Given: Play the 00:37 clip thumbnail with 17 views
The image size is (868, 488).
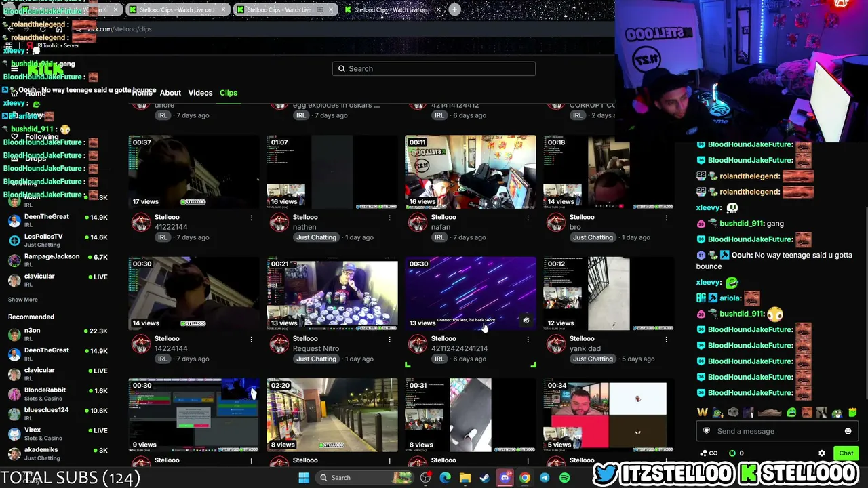Looking at the screenshot, I should (194, 172).
